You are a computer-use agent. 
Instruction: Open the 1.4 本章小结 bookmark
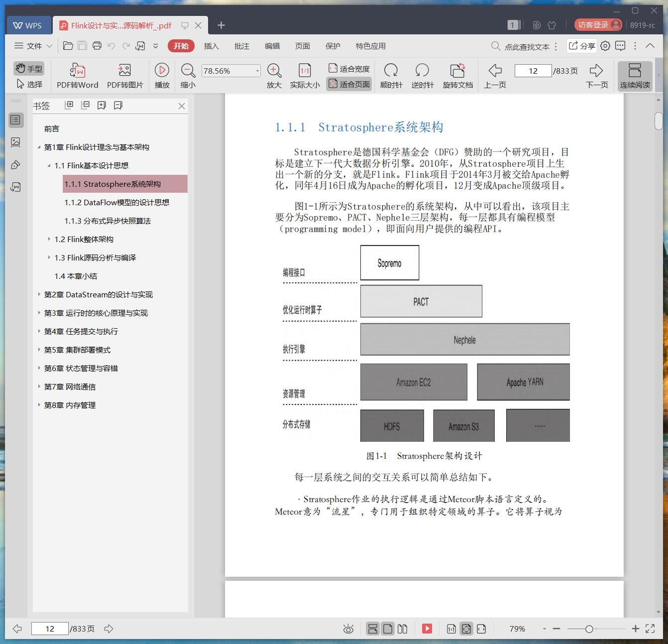76,276
